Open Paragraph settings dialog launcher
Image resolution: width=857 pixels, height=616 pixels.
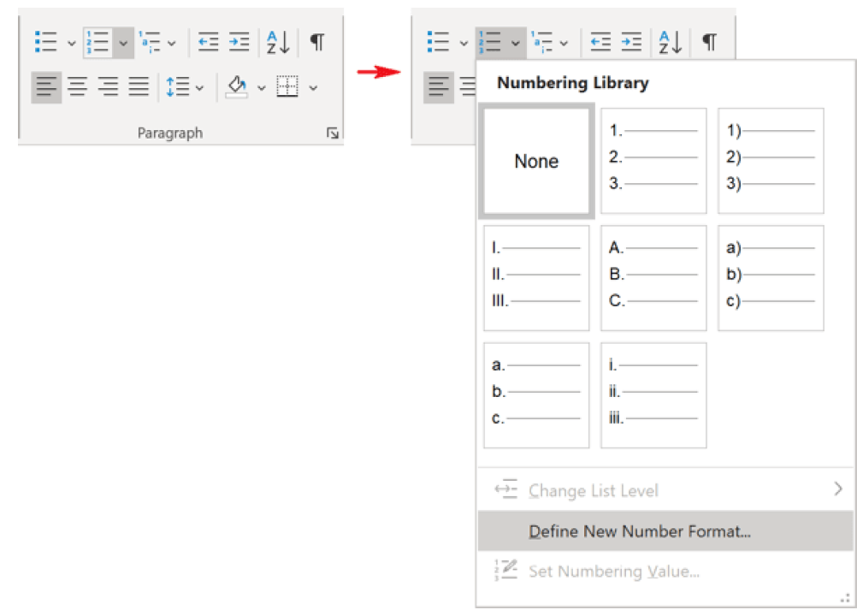point(333,133)
